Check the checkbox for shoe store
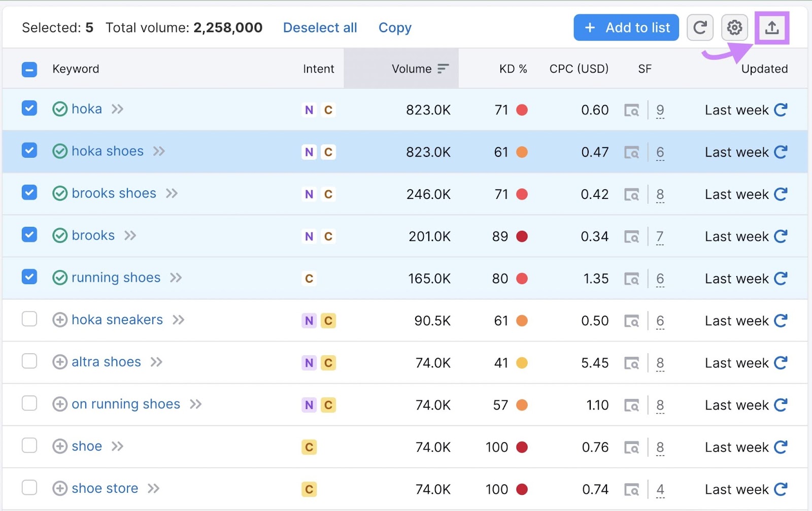Viewport: 812px width, 511px height. click(29, 488)
